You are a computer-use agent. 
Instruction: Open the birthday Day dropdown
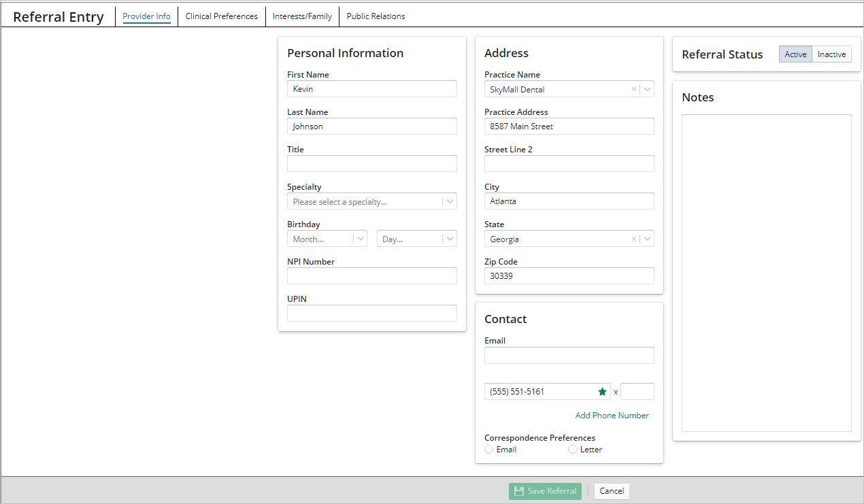click(x=450, y=238)
